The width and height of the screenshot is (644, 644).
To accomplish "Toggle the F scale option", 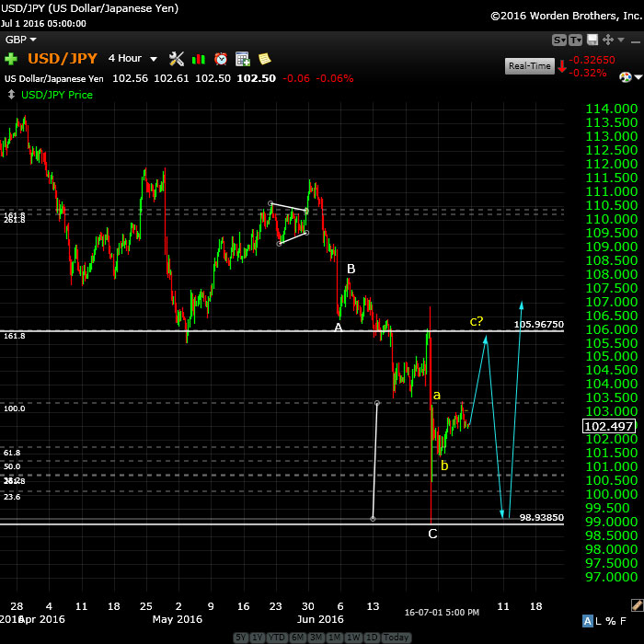I will tap(623, 621).
